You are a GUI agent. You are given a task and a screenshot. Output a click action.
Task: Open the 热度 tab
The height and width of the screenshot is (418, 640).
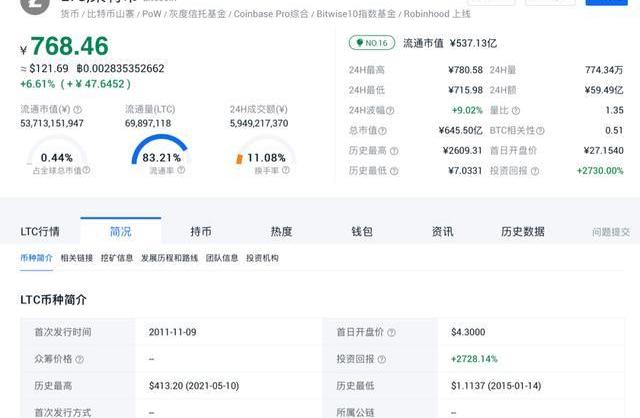(281, 231)
